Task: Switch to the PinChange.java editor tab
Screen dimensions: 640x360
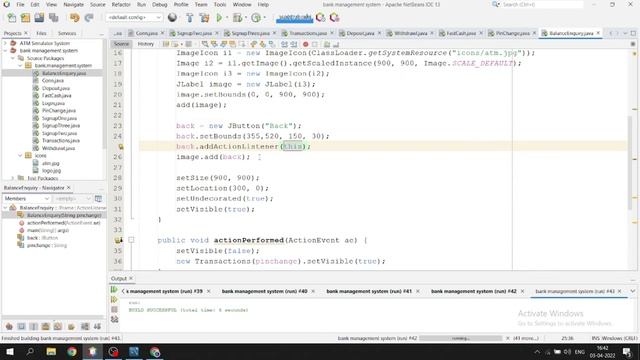Action: [512, 33]
